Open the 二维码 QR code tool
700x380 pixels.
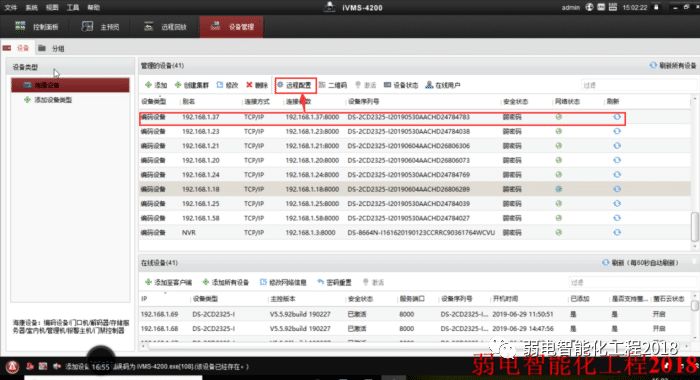[333, 85]
